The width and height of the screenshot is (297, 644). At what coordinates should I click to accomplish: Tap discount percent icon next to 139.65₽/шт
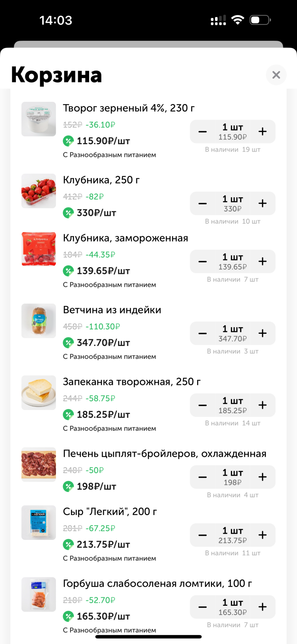pos(68,271)
